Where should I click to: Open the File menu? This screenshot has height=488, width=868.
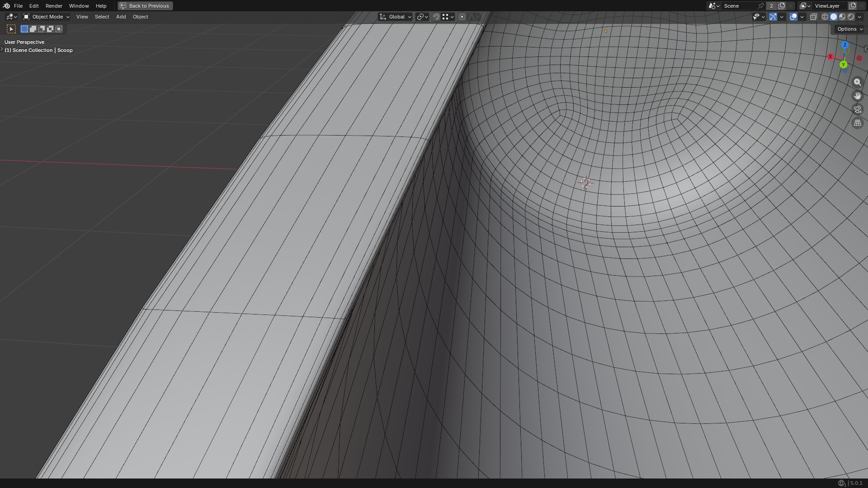18,6
